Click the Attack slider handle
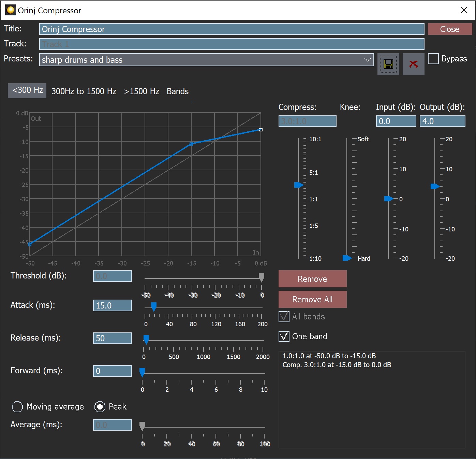The width and height of the screenshot is (476, 459). (154, 306)
